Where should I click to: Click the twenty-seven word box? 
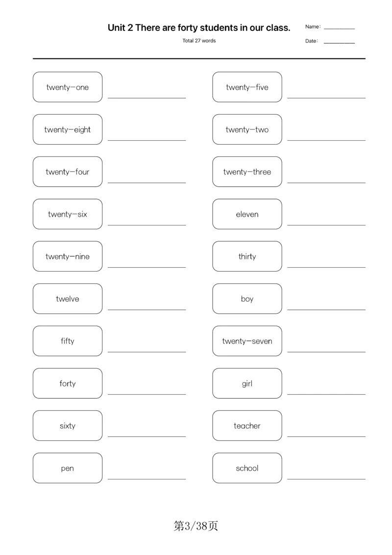247,341
